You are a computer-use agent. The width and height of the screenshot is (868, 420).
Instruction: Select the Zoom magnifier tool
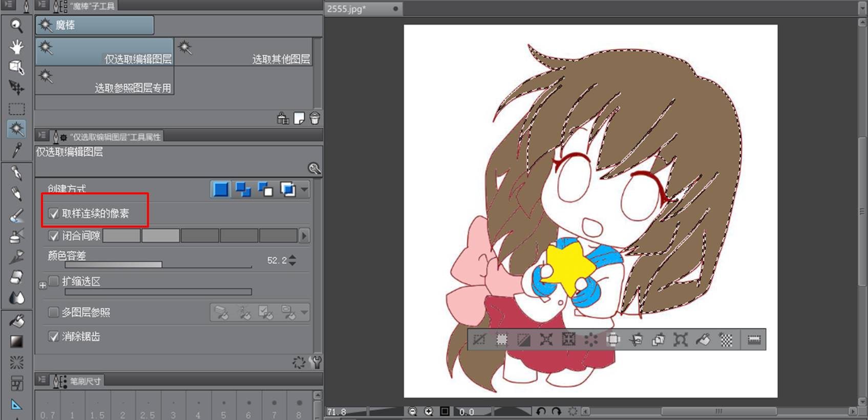click(16, 26)
